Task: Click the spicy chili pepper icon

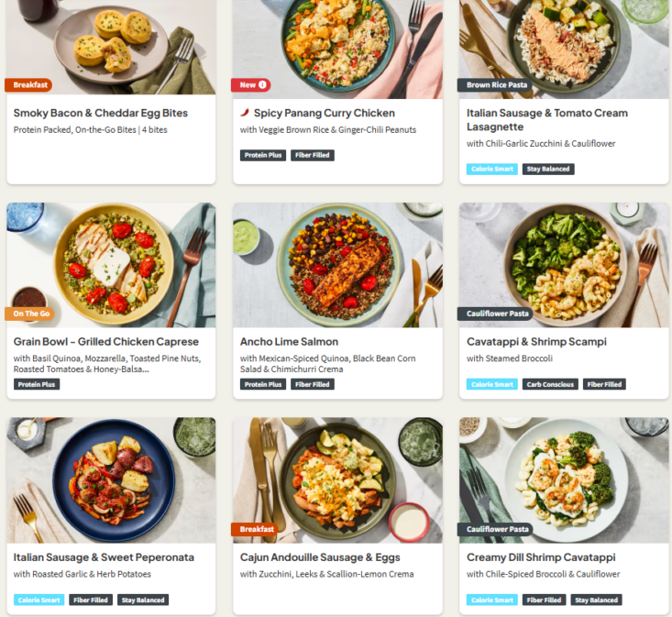Action: pos(245,113)
